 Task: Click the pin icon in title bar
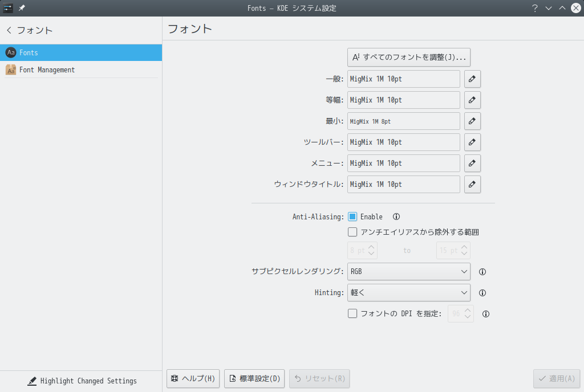22,8
